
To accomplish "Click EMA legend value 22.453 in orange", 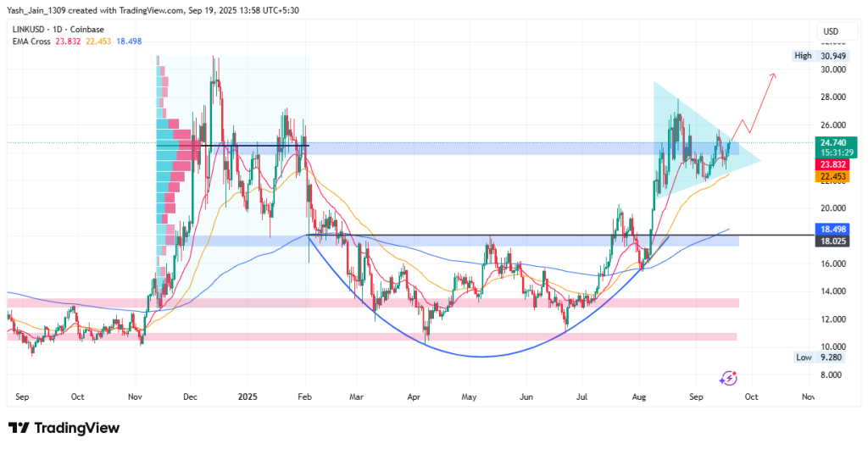I will point(99,42).
